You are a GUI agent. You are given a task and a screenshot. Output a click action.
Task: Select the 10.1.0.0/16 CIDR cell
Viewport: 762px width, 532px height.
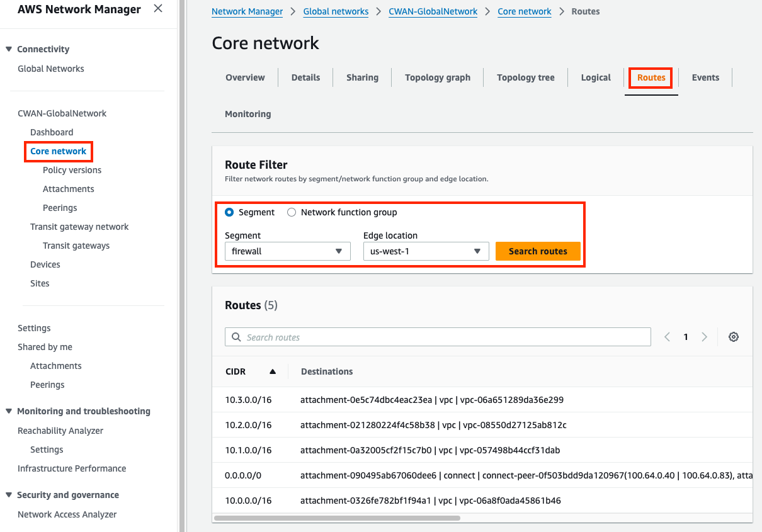[248, 450]
